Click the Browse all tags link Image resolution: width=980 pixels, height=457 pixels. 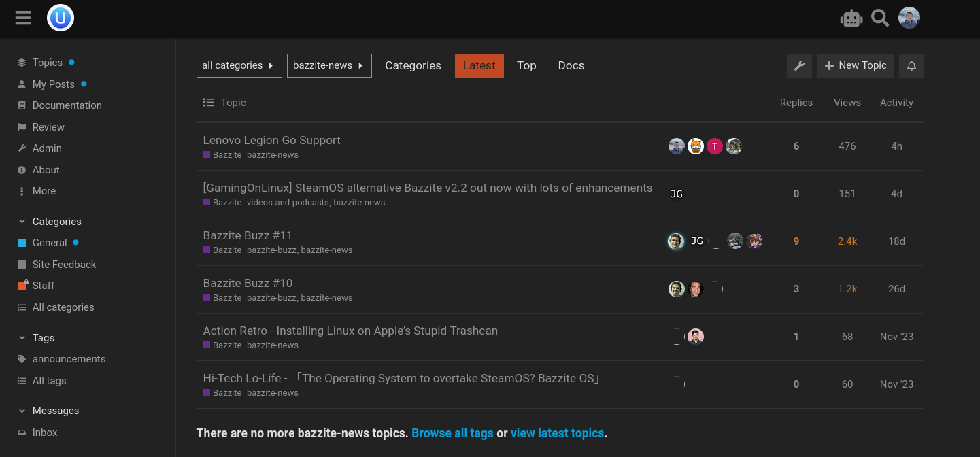(x=452, y=433)
